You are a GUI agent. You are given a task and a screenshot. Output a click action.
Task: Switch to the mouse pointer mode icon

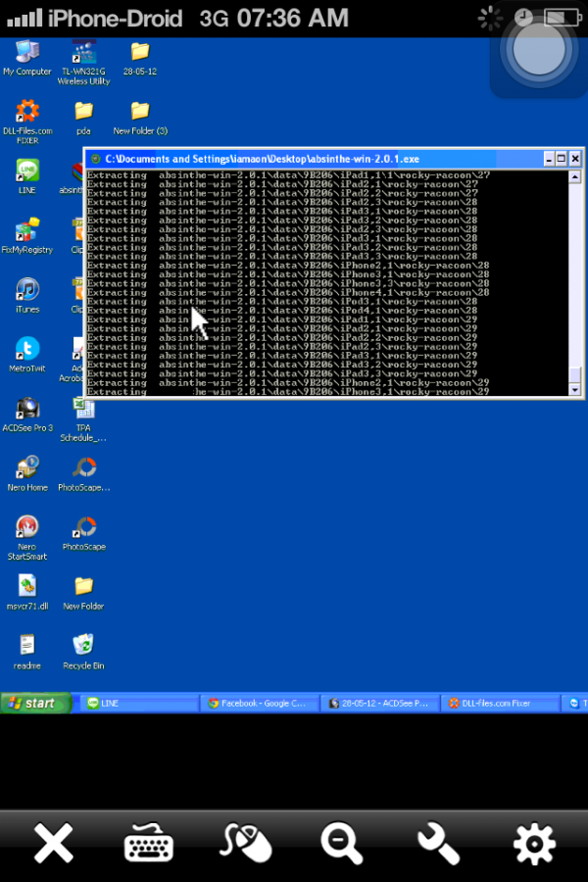point(245,843)
